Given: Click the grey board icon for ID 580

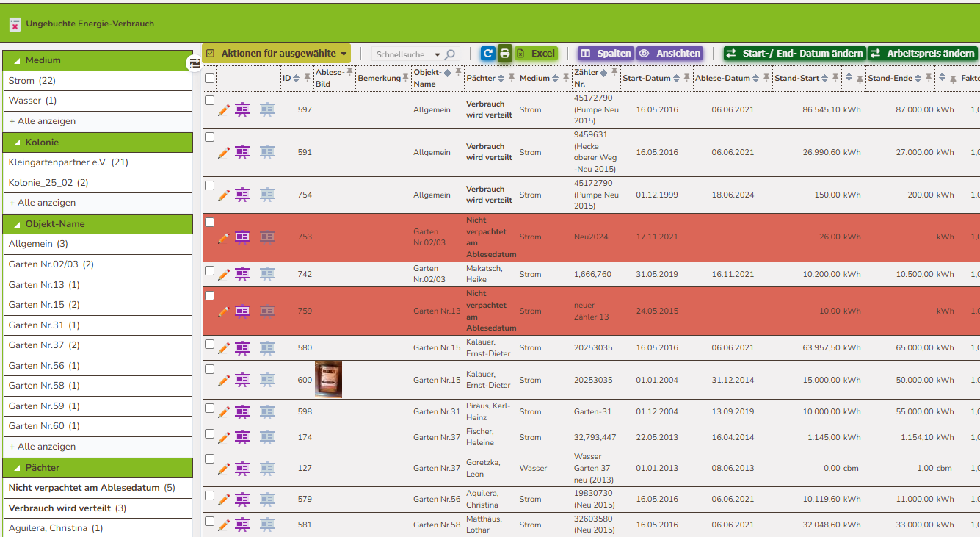Looking at the screenshot, I should (267, 347).
